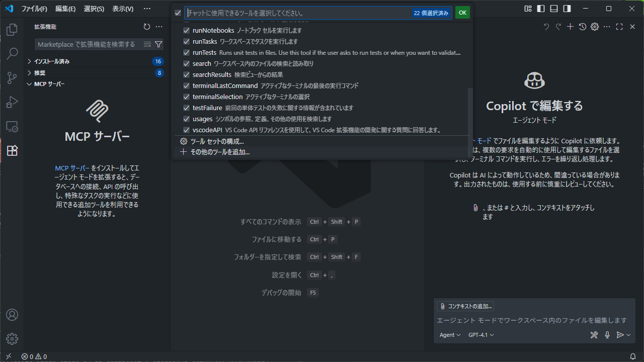The width and height of the screenshot is (644, 362).
Task: Refresh the extensions list
Action: coord(147,27)
